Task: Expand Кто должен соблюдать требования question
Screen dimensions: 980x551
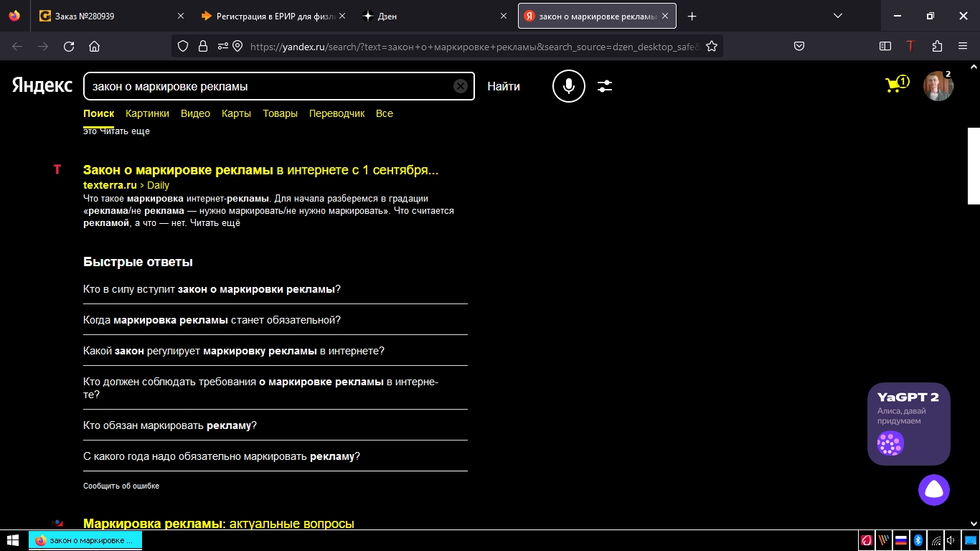Action: coord(275,388)
